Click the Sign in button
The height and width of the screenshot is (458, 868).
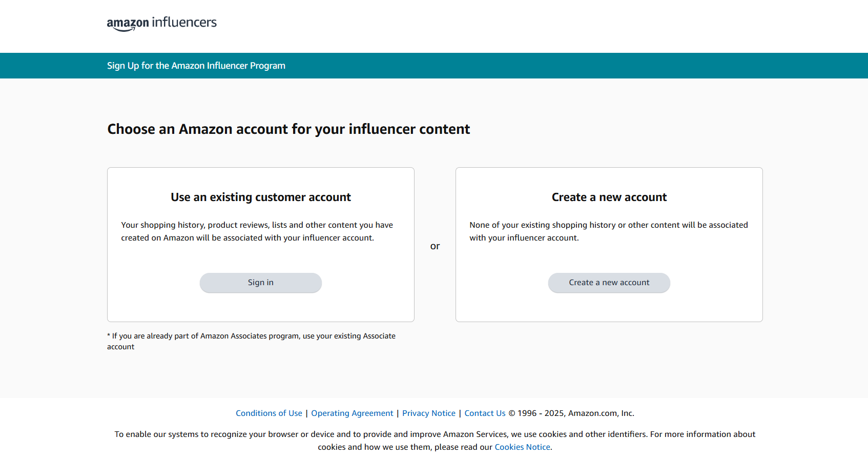click(261, 283)
